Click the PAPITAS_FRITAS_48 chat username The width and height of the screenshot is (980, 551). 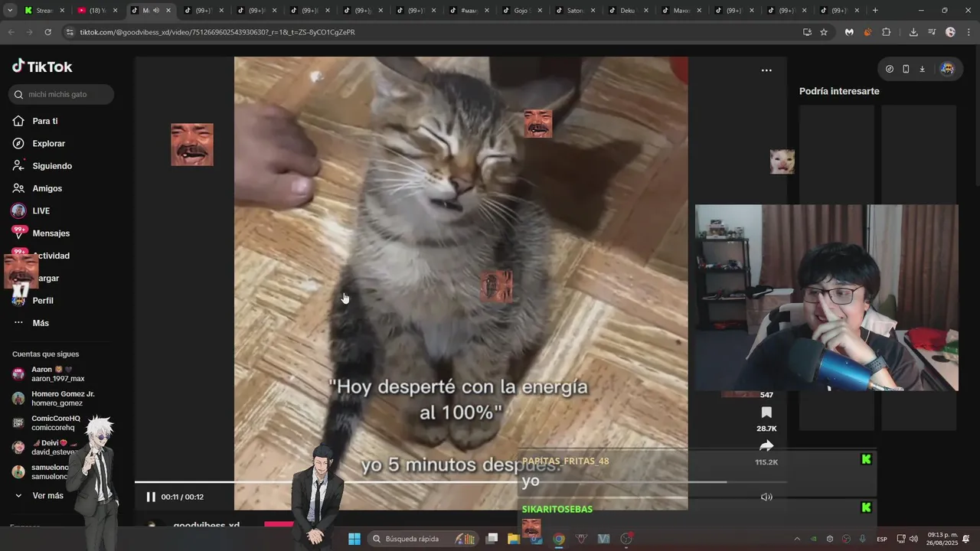point(566,461)
